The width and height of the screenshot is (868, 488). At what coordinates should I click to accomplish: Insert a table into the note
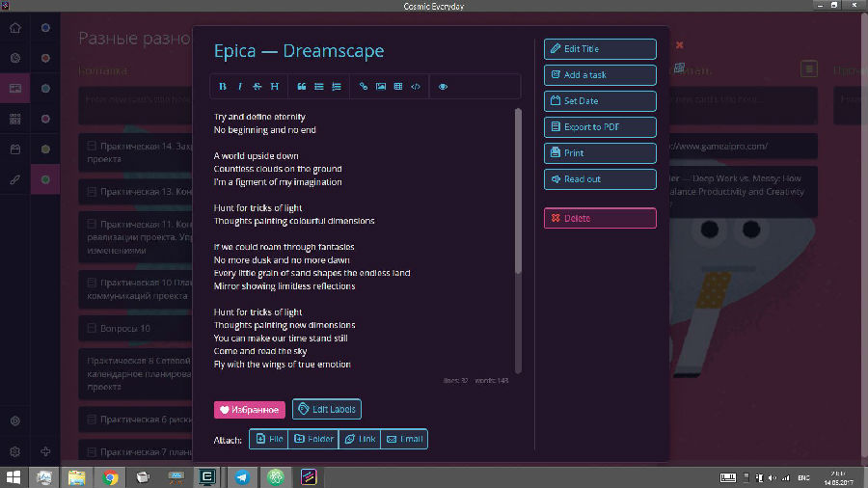[398, 87]
